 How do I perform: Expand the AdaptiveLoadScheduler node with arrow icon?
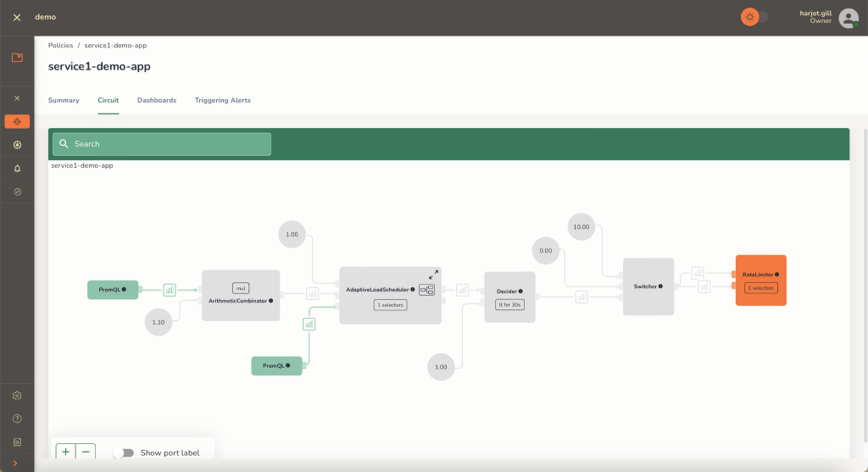coord(433,275)
